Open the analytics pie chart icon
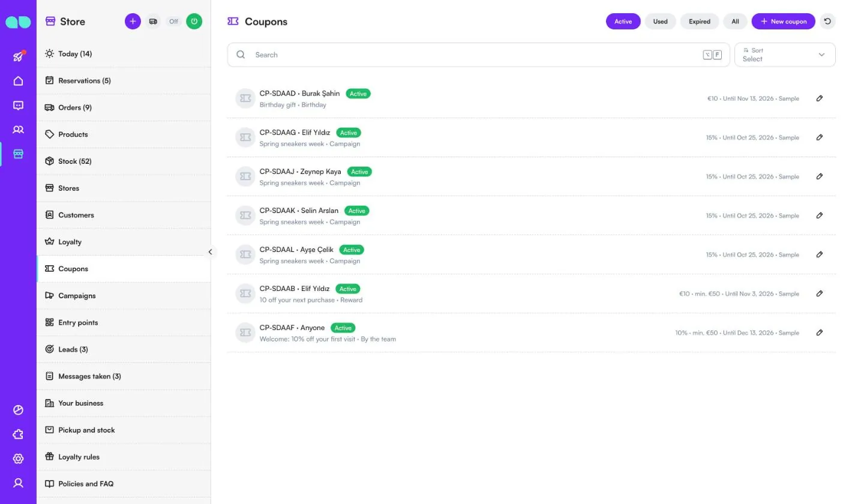Screen dimensions: 852x504 click(18, 410)
